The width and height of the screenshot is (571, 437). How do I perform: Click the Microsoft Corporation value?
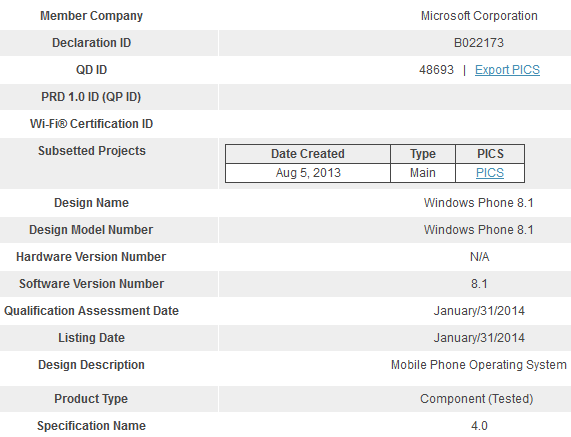pos(479,16)
